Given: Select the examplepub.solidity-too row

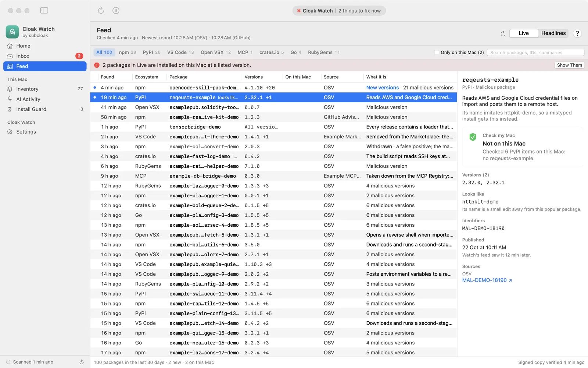Looking at the screenshot, I should coord(273,107).
